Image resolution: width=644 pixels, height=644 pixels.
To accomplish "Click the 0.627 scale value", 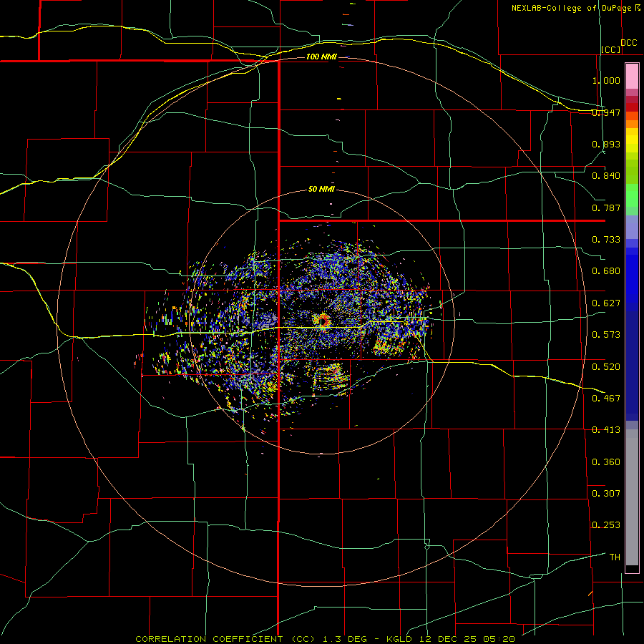I will [606, 303].
